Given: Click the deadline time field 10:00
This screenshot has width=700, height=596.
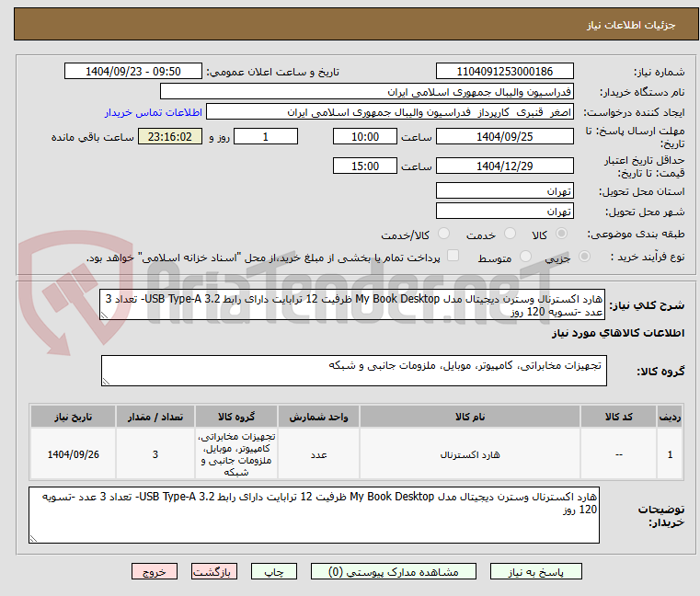Looking at the screenshot, I should pos(365,136).
